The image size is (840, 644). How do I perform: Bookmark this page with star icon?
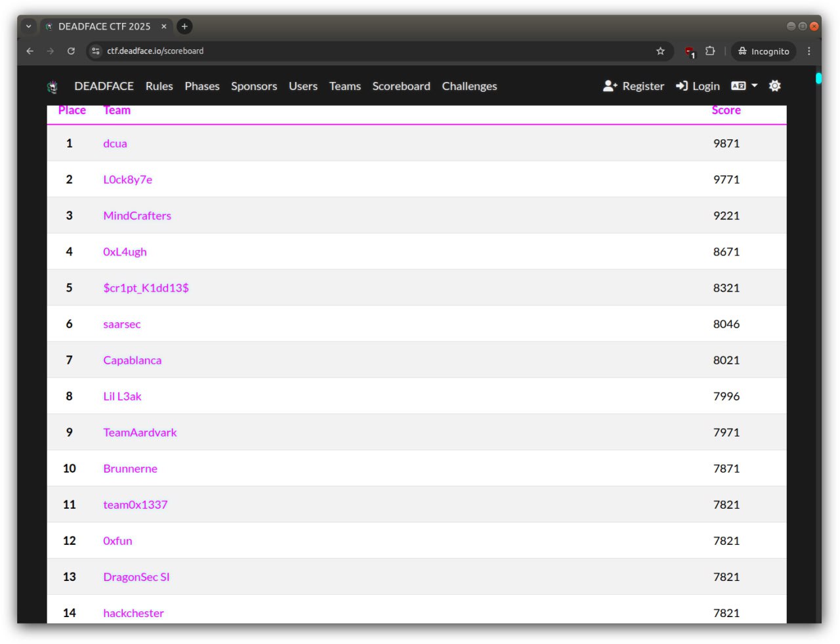pyautogui.click(x=660, y=51)
